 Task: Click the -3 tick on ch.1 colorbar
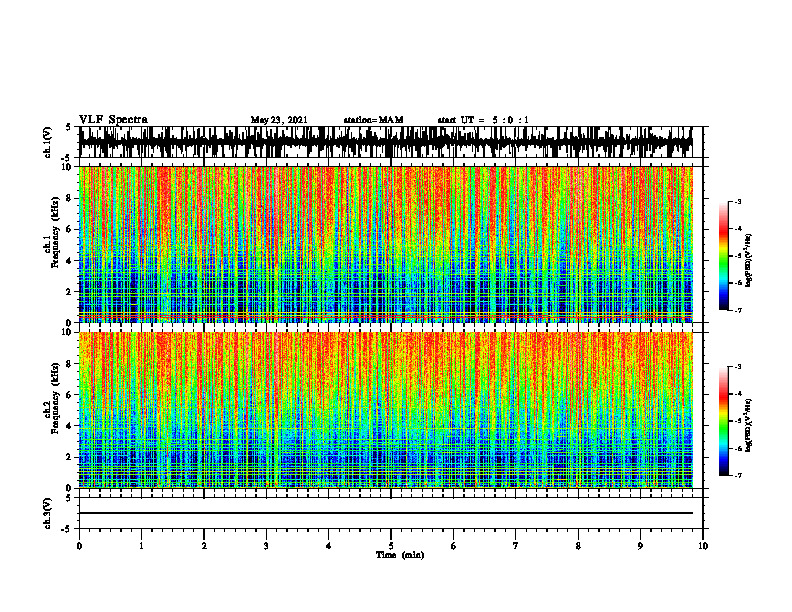point(738,202)
